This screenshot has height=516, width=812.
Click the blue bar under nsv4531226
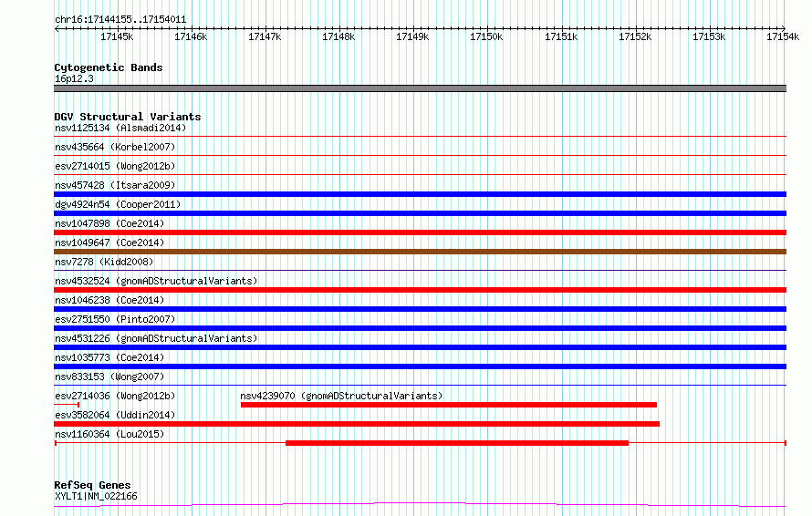coord(420,347)
